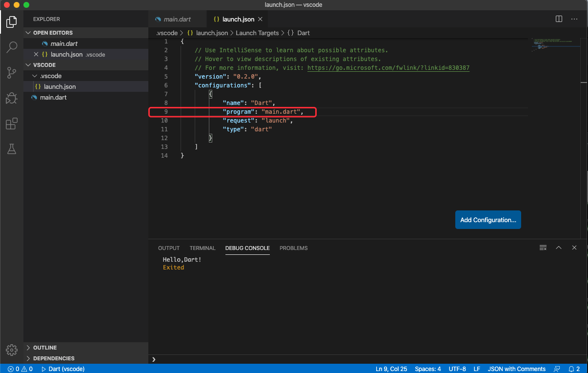Image resolution: width=588 pixels, height=373 pixels.
Task: Click line number 9 in the gutter
Action: click(166, 112)
